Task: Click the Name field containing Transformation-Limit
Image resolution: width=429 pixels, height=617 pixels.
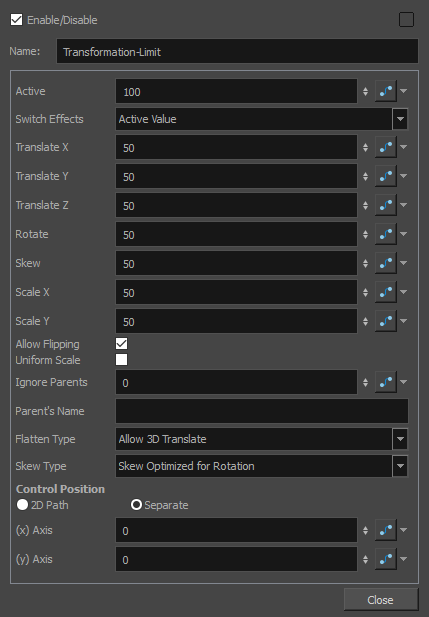Action: [237, 52]
